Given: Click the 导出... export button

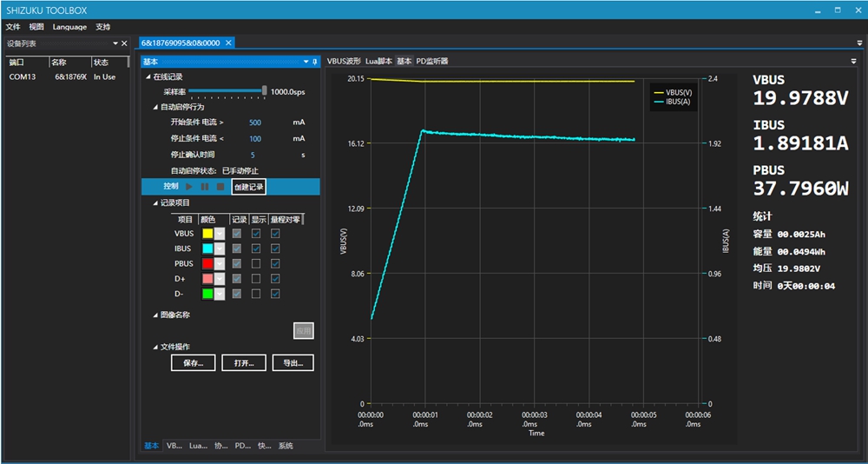Looking at the screenshot, I should (293, 363).
